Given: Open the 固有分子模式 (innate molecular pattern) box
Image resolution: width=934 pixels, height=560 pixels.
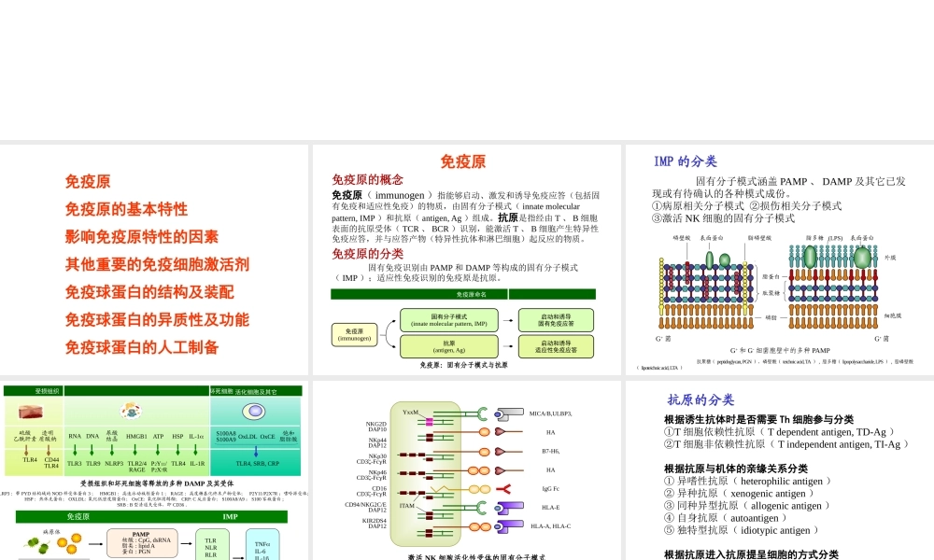Looking at the screenshot, I should (x=449, y=321).
